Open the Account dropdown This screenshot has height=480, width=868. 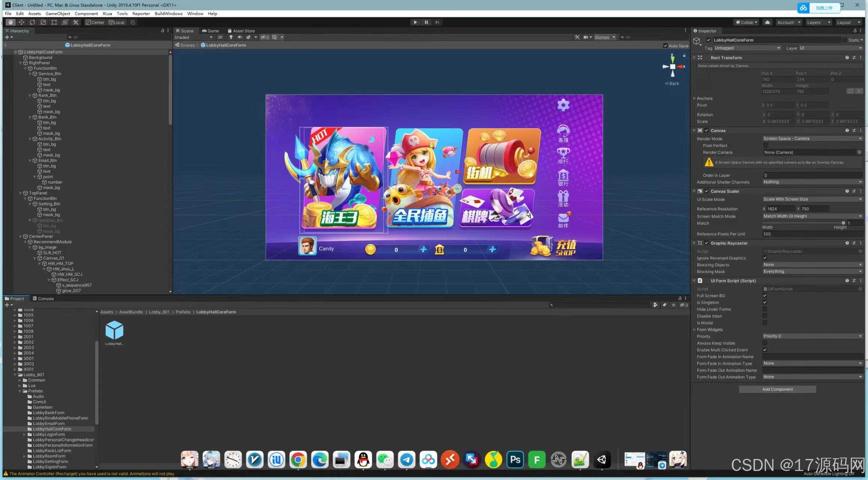[x=789, y=22]
